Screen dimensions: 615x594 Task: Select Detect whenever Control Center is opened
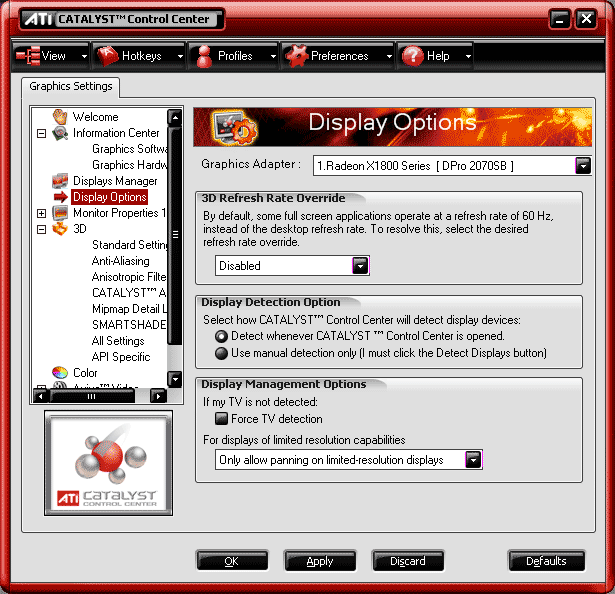[x=221, y=336]
